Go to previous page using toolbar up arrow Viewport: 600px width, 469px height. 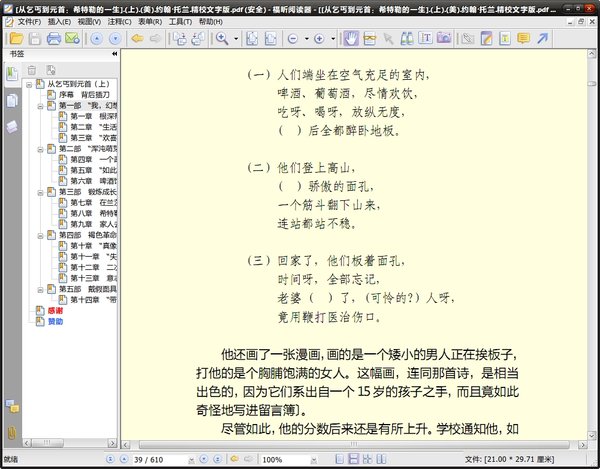pyautogui.click(x=97, y=39)
